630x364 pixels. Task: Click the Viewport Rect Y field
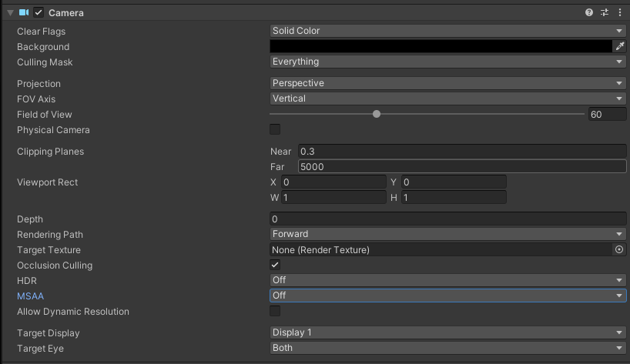click(454, 182)
